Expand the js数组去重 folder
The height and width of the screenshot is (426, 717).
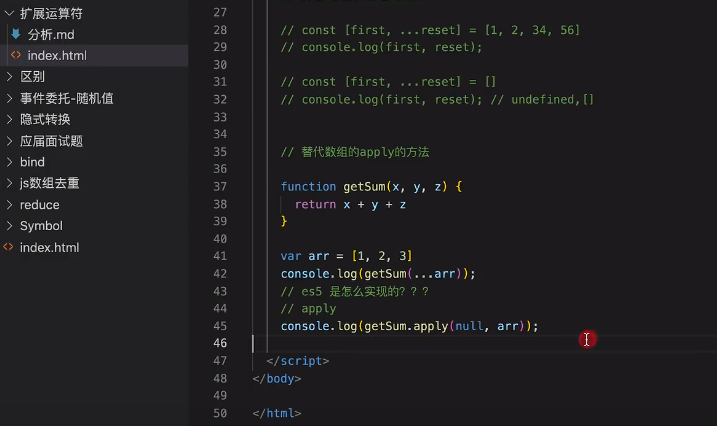point(9,183)
